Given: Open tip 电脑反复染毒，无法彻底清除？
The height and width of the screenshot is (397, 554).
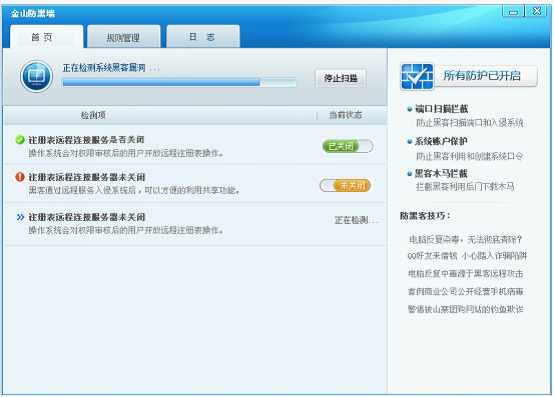Looking at the screenshot, I should click(x=466, y=240).
